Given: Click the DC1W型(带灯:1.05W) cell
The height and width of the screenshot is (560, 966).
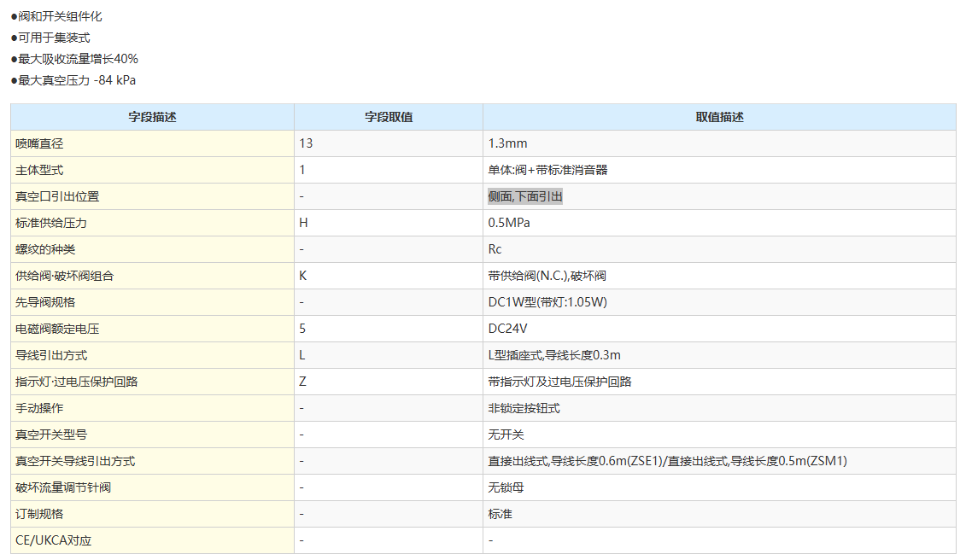Looking at the screenshot, I should [547, 302].
